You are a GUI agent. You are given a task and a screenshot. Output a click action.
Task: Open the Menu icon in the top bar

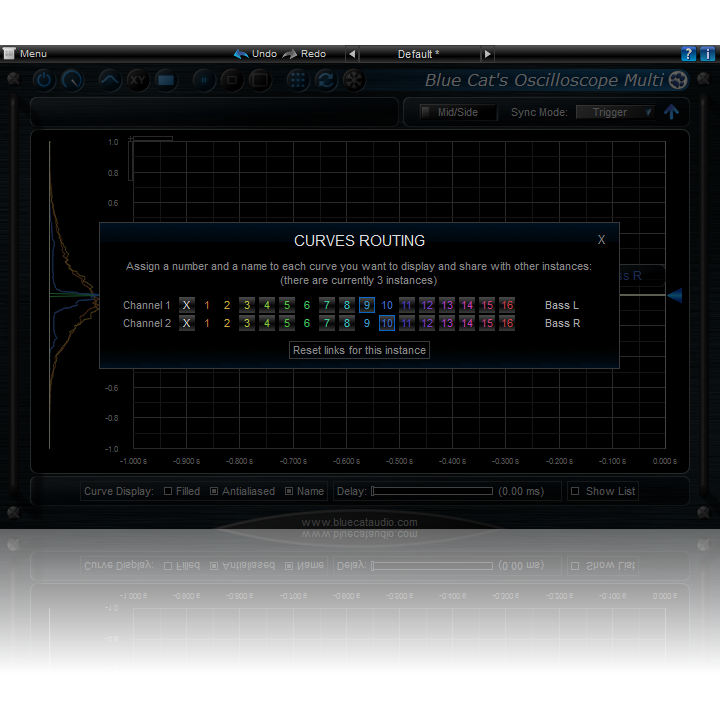click(9, 54)
